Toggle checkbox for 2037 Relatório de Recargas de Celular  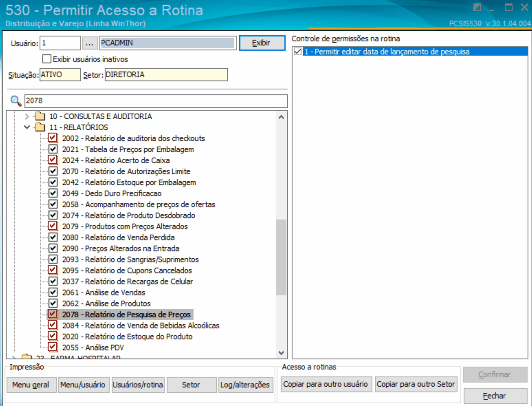[x=53, y=281]
